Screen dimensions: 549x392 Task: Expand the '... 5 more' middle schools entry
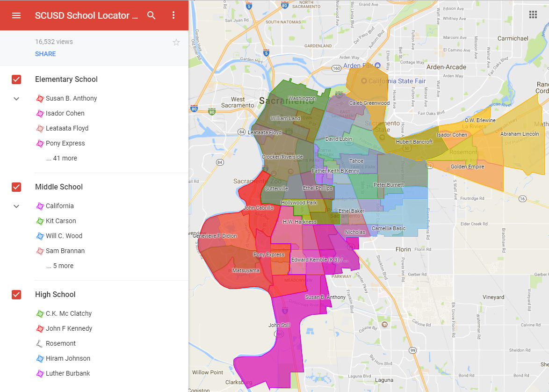pos(60,266)
